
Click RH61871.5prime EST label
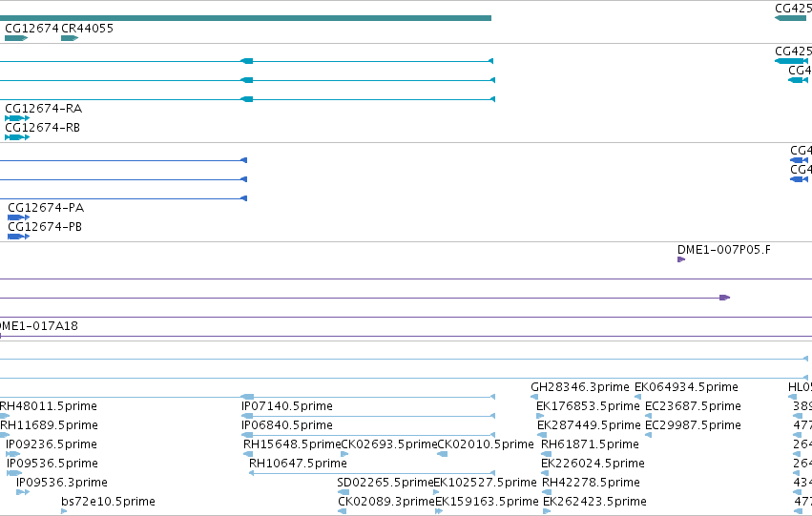click(x=590, y=444)
